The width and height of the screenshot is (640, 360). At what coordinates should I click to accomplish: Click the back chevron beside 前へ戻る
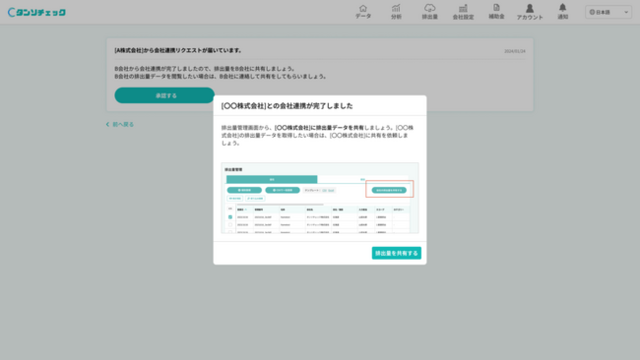[107, 124]
